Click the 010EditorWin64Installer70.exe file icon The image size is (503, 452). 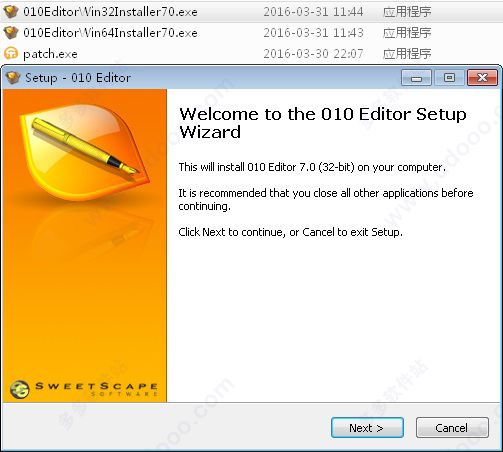pyautogui.click(x=11, y=33)
